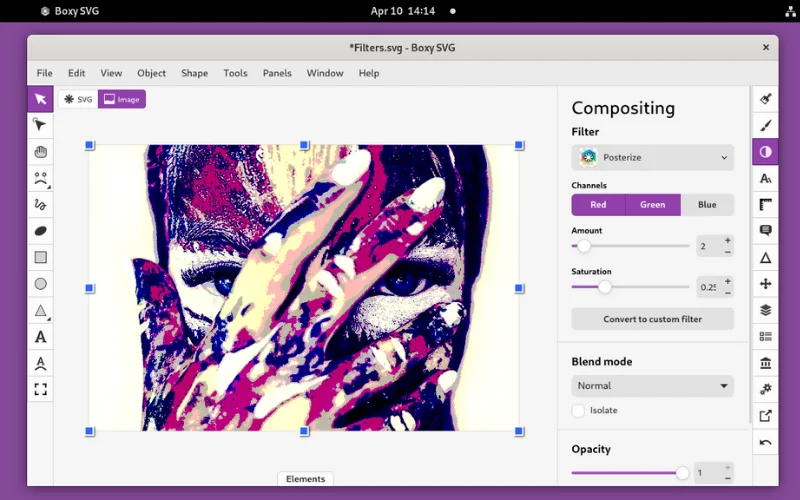The image size is (800, 500).
Task: Toggle the Blue channel button
Action: point(707,205)
